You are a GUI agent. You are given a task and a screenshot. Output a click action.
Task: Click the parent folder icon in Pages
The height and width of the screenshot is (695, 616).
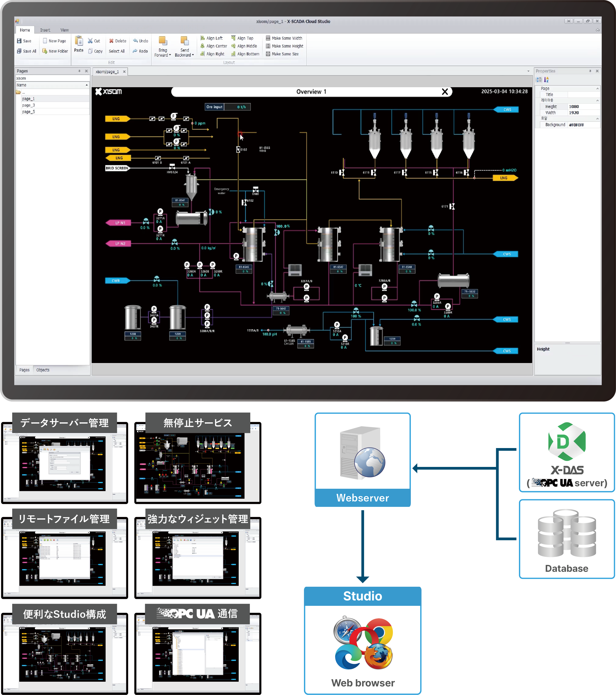point(18,92)
